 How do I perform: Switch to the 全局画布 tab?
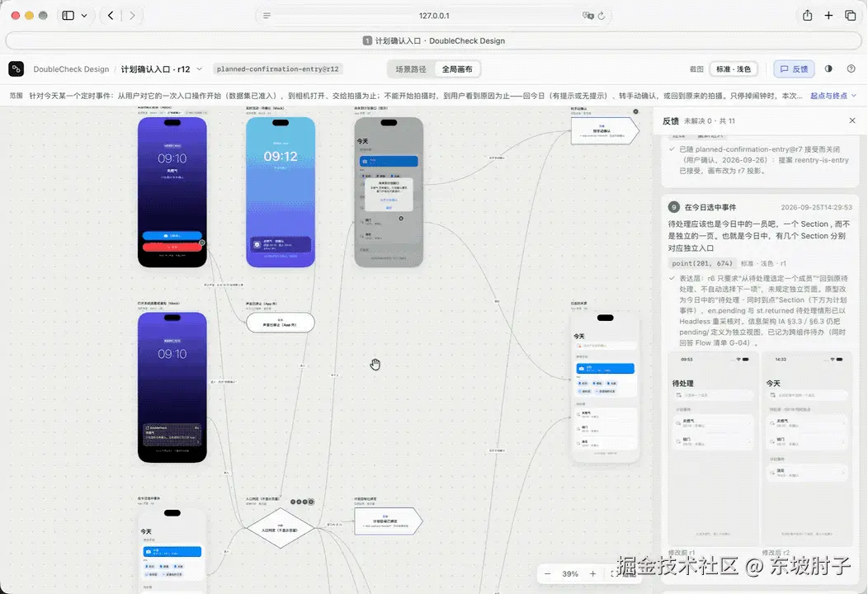[x=457, y=69]
